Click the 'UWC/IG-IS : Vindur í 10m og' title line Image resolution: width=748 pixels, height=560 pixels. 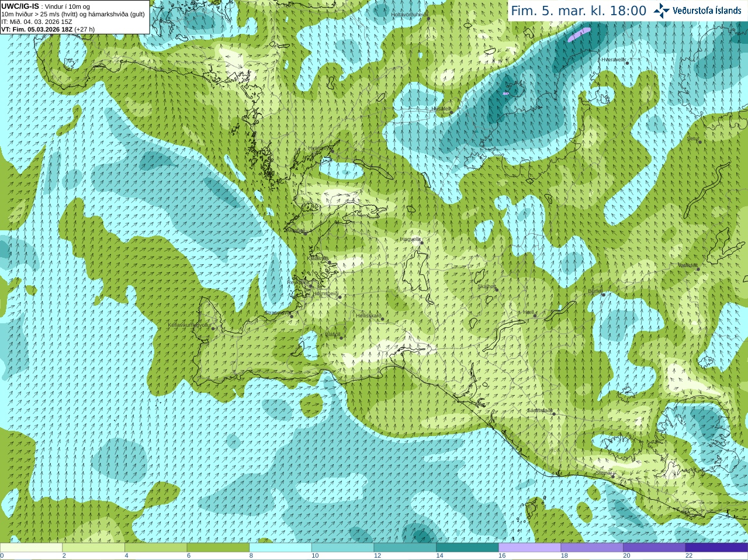pos(46,6)
